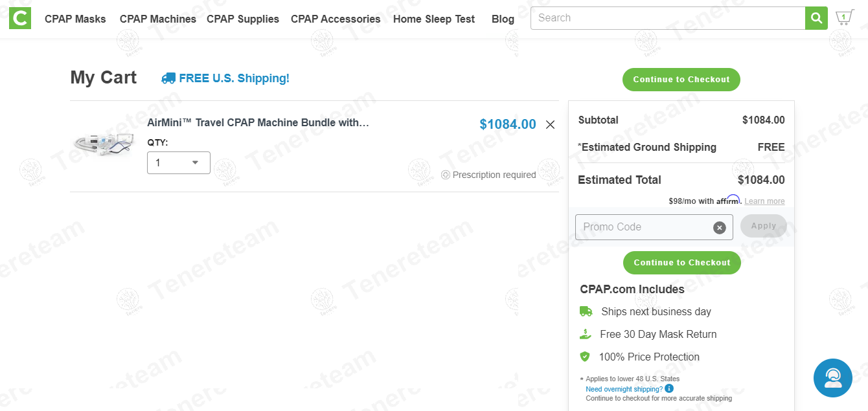Open the CPAP Machines menu
The image size is (868, 411).
[x=157, y=19]
